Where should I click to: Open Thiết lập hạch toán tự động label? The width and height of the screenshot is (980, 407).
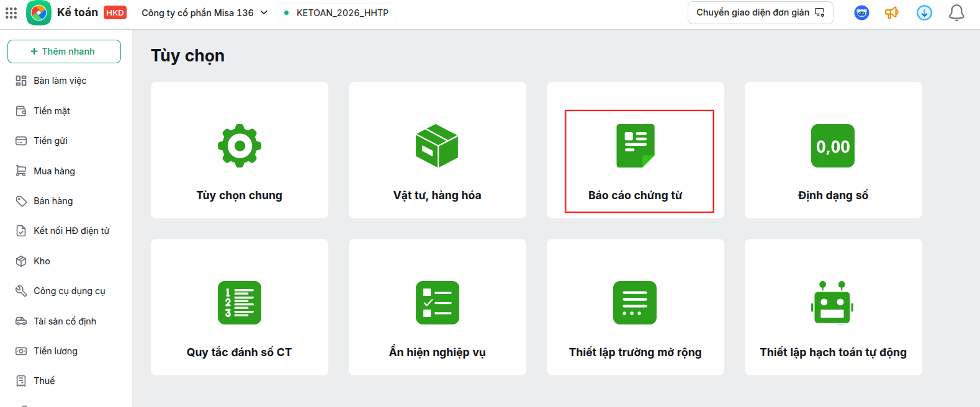point(833,352)
